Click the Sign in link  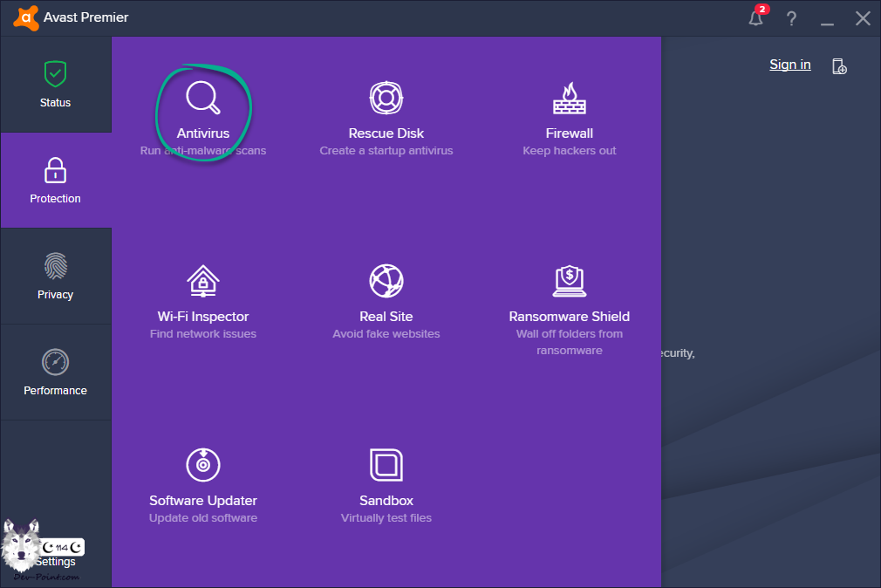pyautogui.click(x=789, y=65)
